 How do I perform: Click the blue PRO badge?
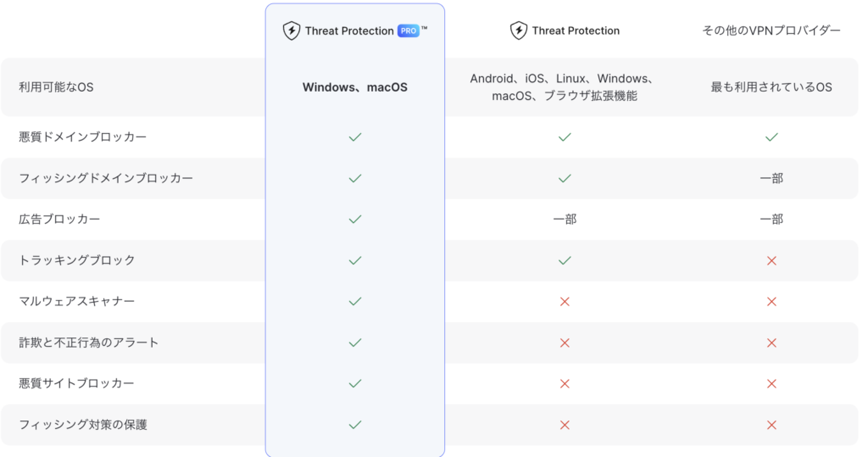click(408, 31)
